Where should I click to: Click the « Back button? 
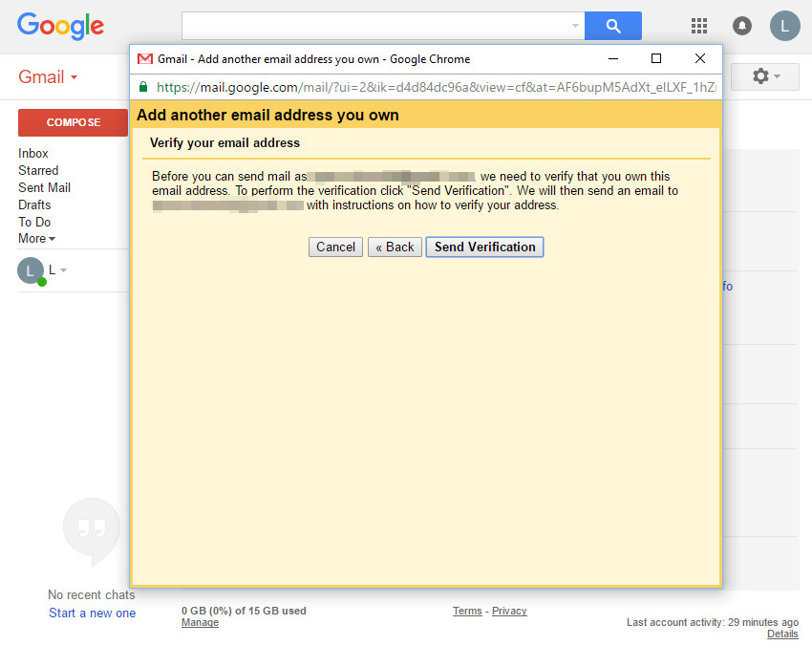395,247
